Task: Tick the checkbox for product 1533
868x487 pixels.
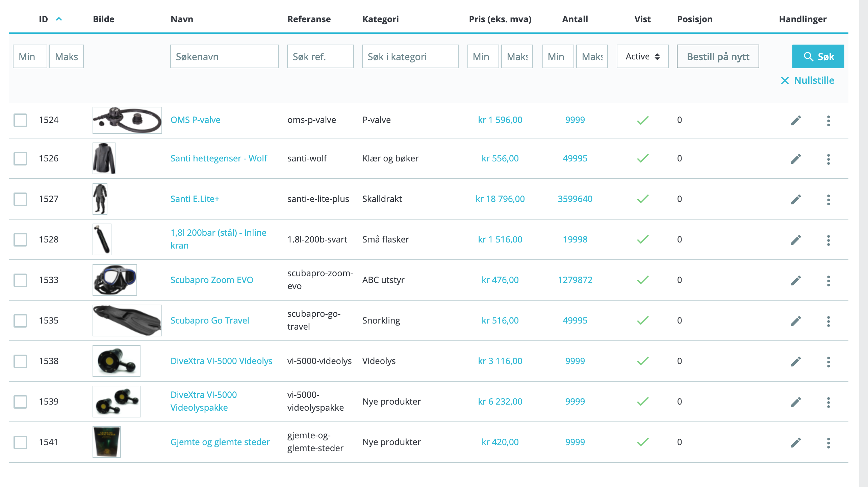Action: coord(20,280)
